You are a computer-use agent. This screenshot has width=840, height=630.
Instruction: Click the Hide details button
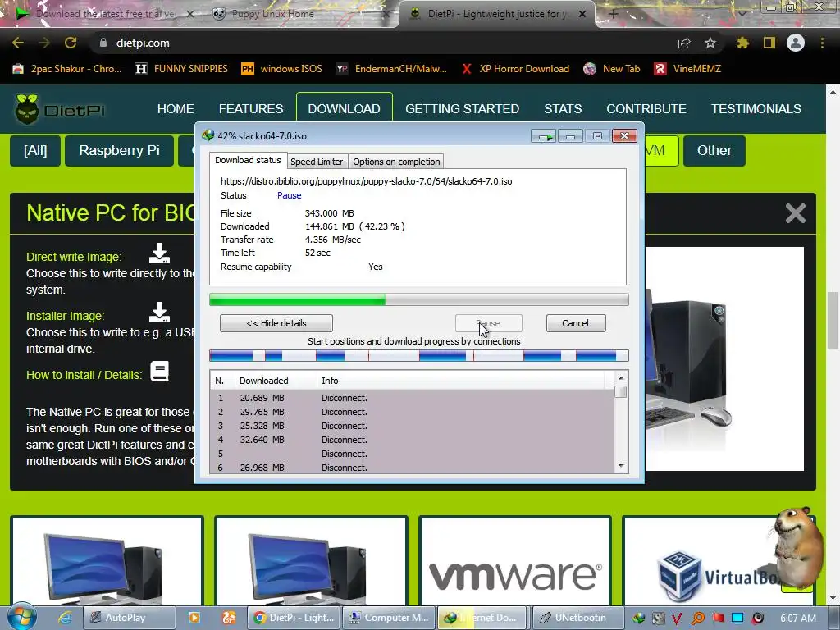coord(276,323)
